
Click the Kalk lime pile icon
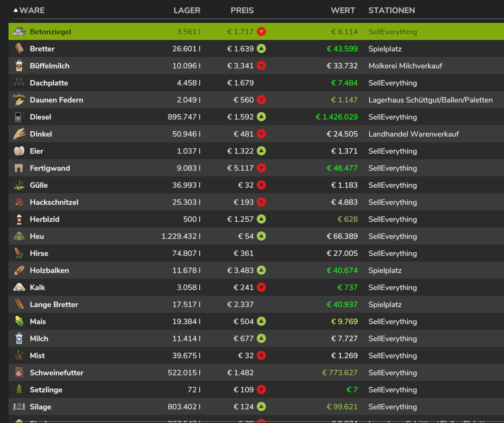[19, 287]
